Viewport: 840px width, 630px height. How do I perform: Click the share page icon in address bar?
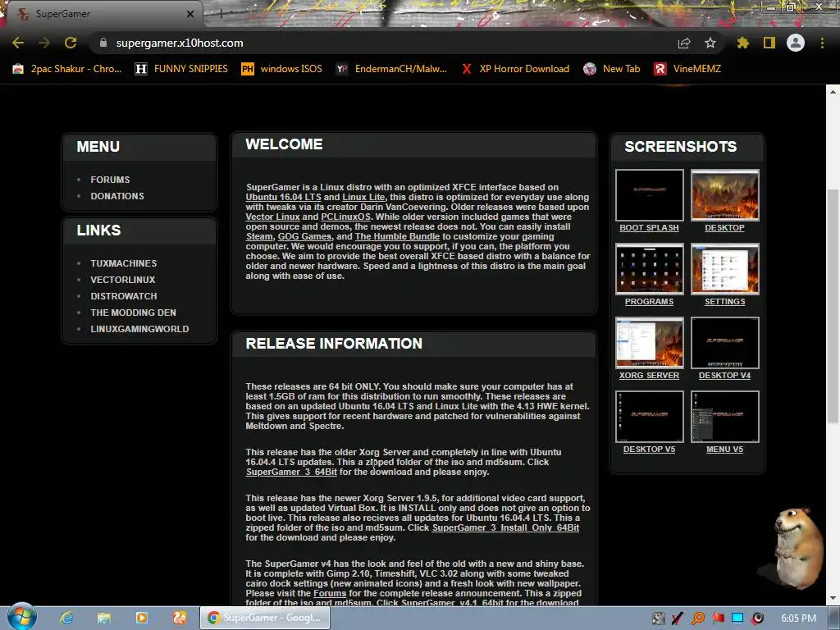pos(684,43)
